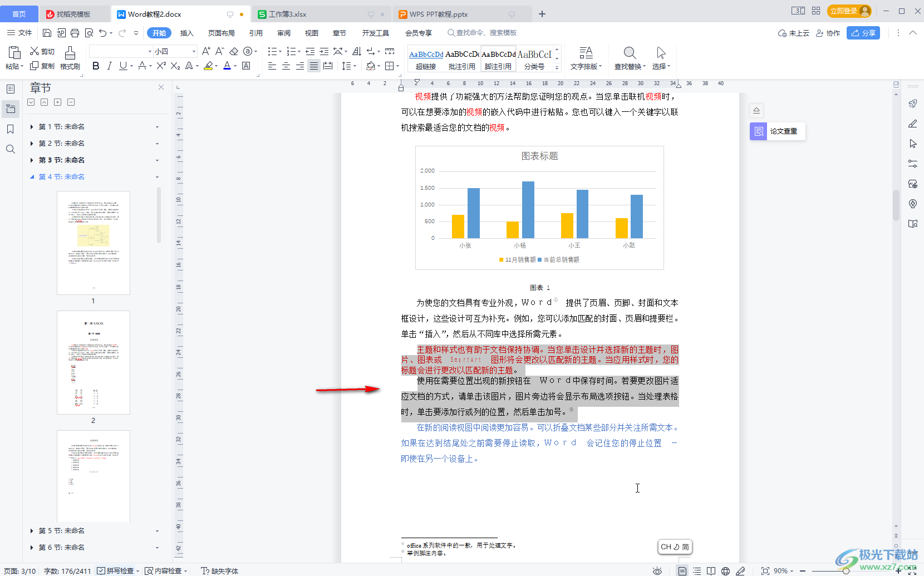Set Justify paragraph alignment

coord(314,66)
